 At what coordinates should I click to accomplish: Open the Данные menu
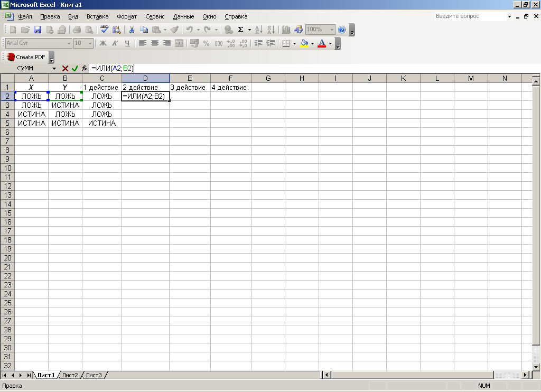point(183,16)
